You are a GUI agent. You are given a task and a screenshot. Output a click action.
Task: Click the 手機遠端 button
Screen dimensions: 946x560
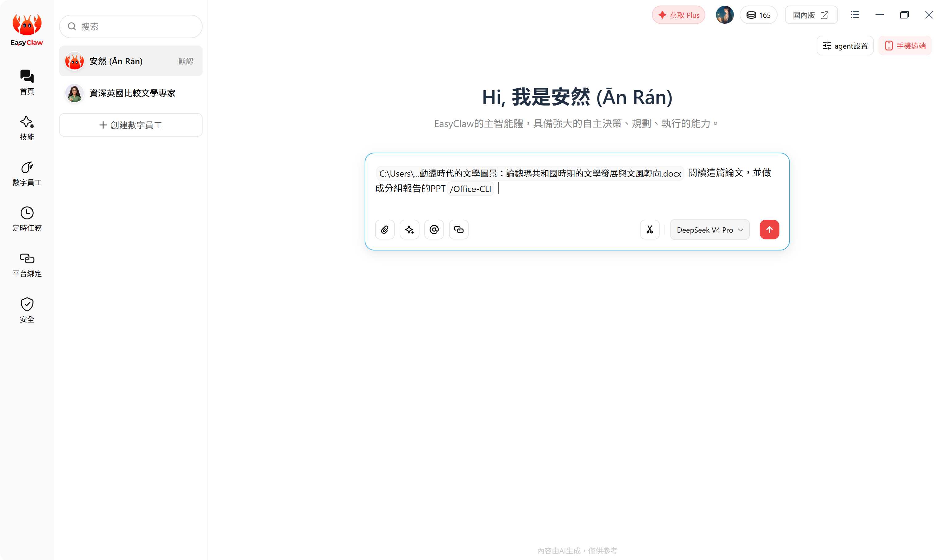click(905, 46)
